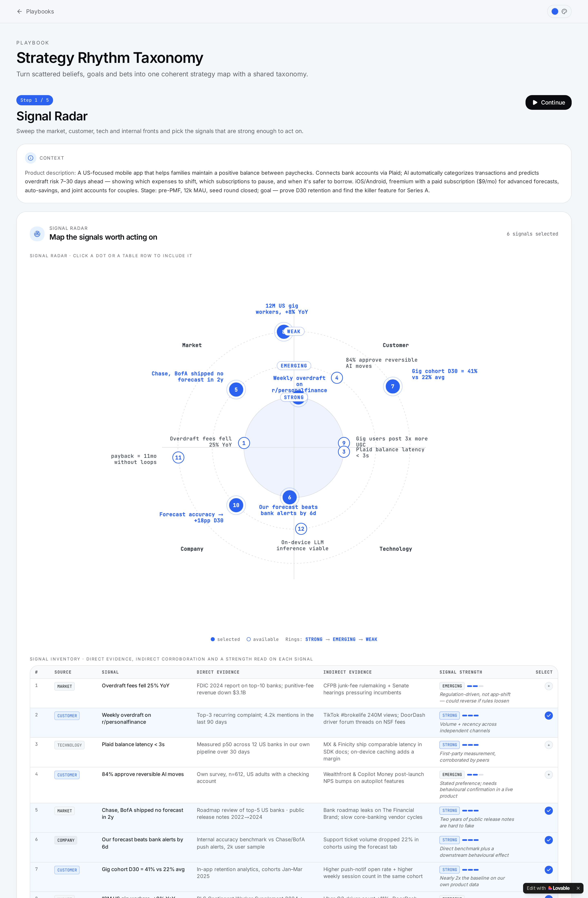Click the Step 1 / 5 badge

35,100
